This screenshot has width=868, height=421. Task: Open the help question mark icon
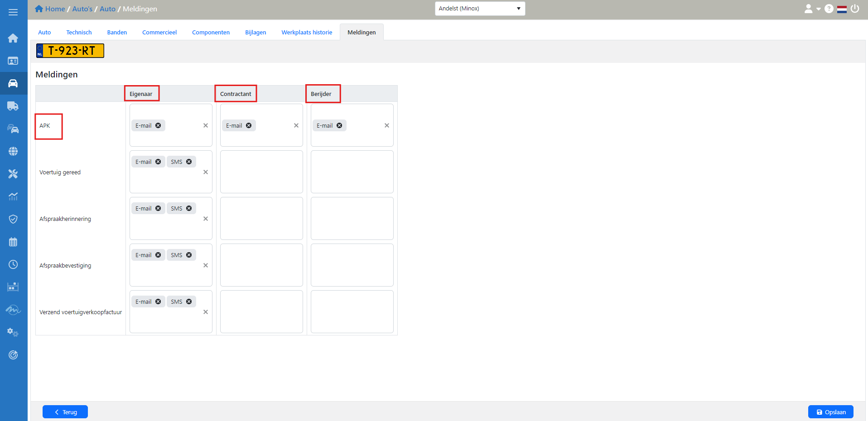829,9
